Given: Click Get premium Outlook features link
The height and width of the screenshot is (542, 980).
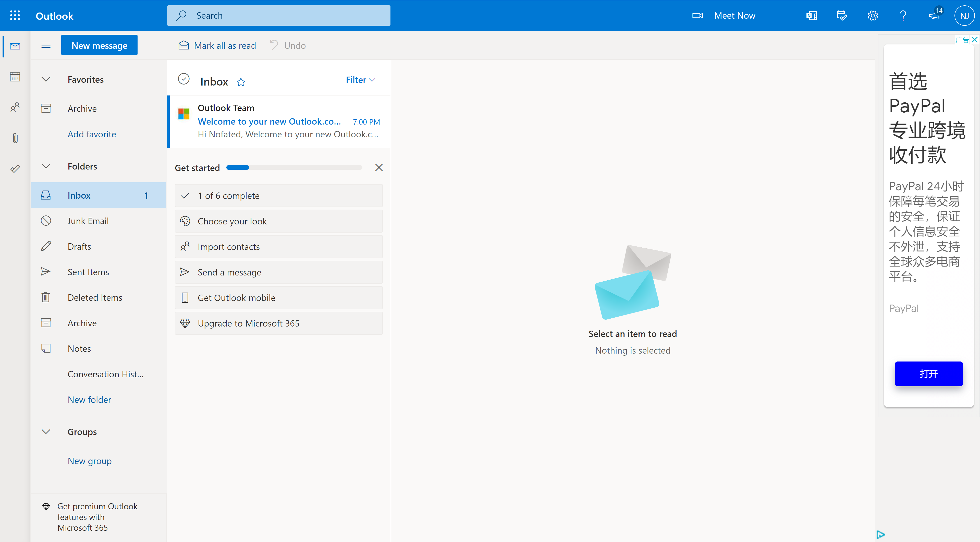Looking at the screenshot, I should click(97, 517).
